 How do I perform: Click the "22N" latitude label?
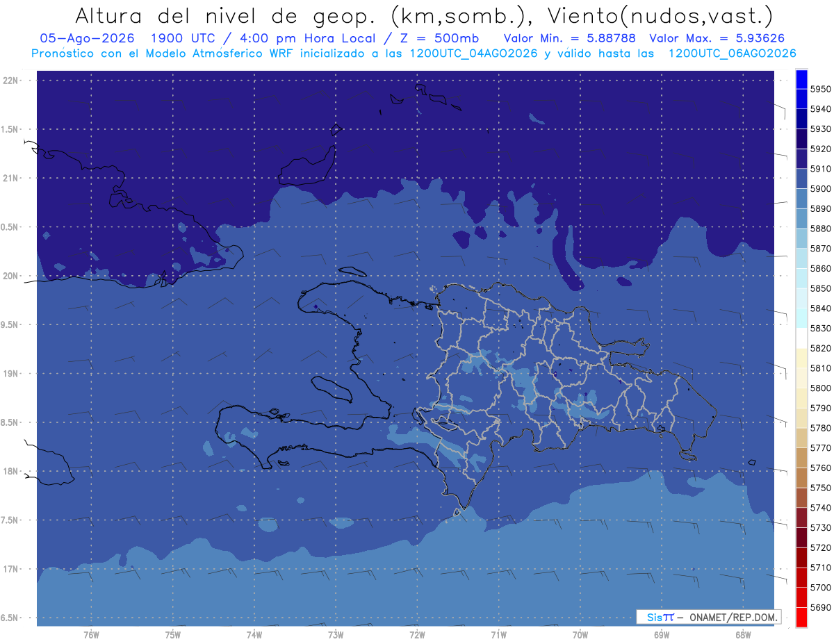tap(11, 81)
